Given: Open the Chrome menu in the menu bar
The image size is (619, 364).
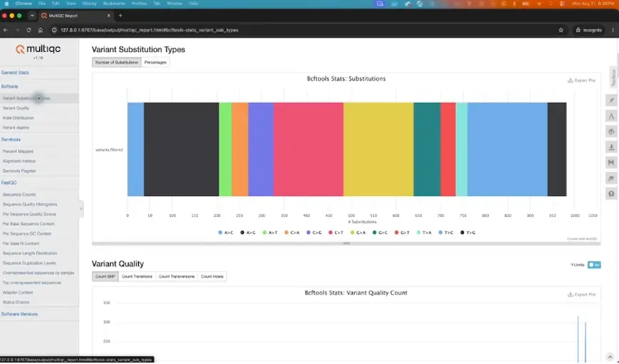Looking at the screenshot, I should pyautogui.click(x=23, y=4).
